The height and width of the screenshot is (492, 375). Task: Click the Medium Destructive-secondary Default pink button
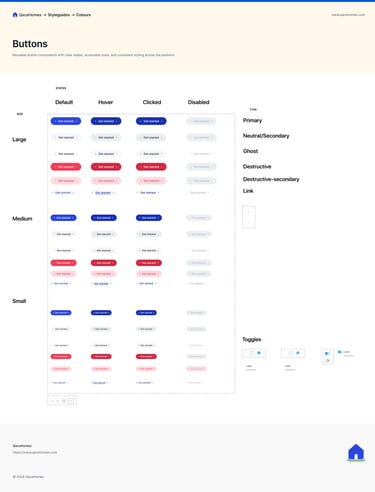coord(63,274)
